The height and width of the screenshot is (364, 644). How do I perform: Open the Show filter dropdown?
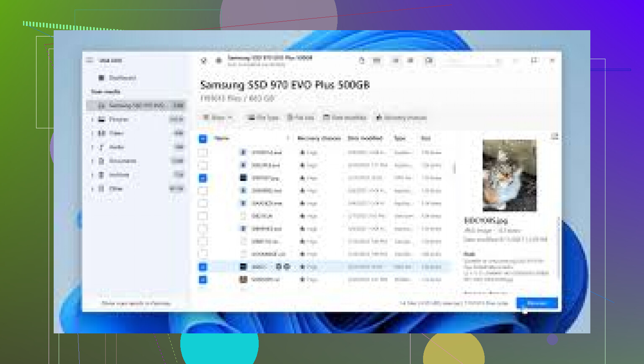(218, 118)
